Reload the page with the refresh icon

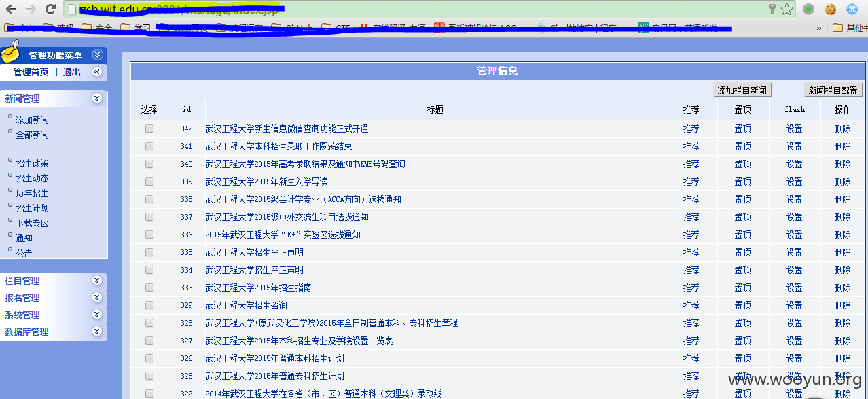coord(50,9)
